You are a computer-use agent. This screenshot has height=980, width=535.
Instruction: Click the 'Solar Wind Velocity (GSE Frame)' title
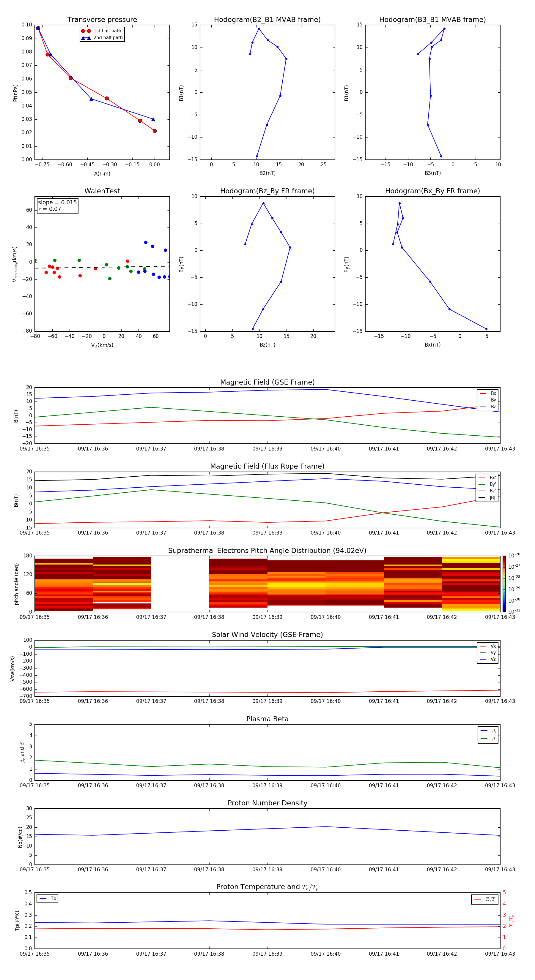[267, 635]
